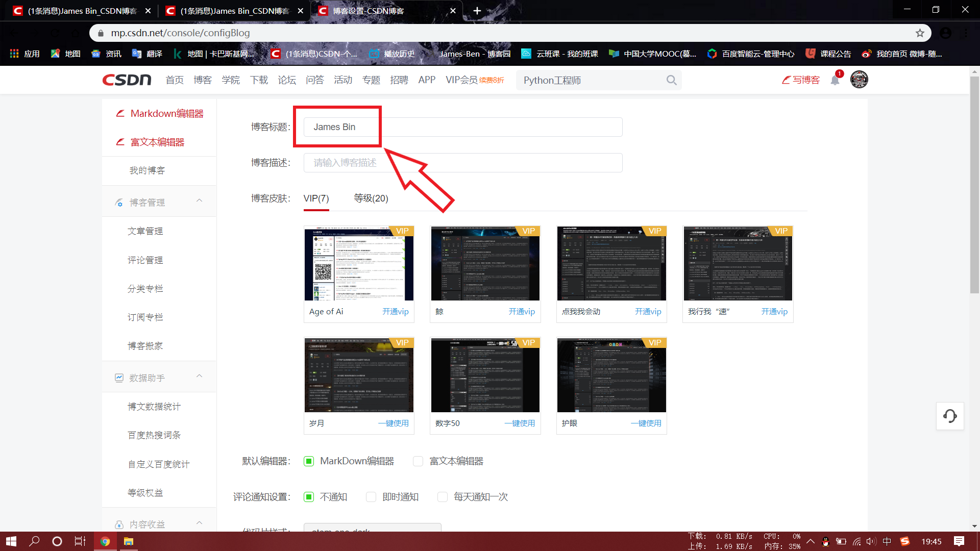Select 每天通知一次 notification option
This screenshot has height=551, width=980.
[443, 497]
